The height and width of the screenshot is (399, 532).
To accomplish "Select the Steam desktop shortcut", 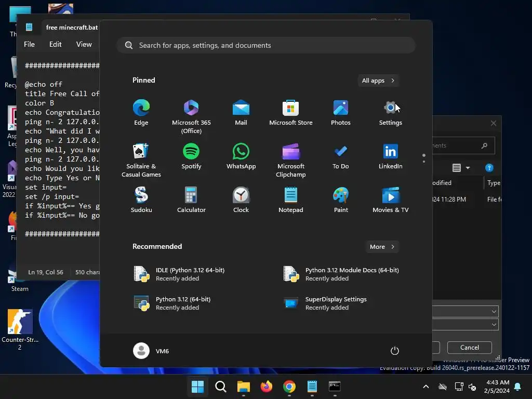I will pyautogui.click(x=20, y=278).
